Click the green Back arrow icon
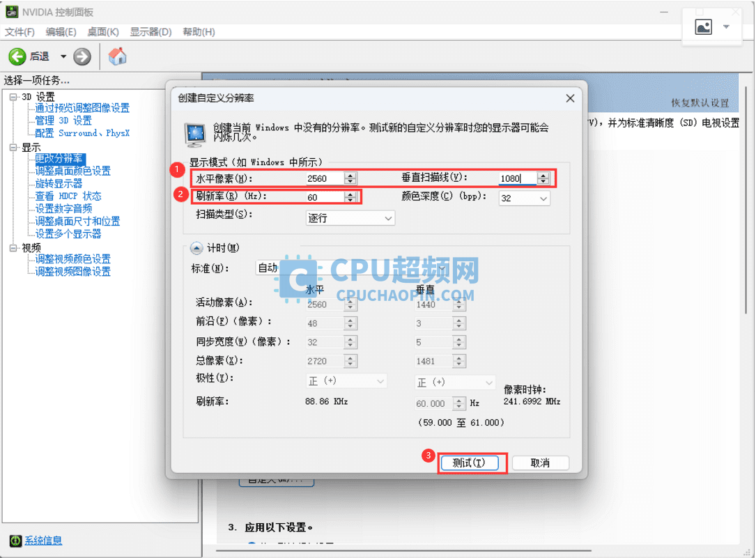The image size is (756, 558). [x=17, y=57]
